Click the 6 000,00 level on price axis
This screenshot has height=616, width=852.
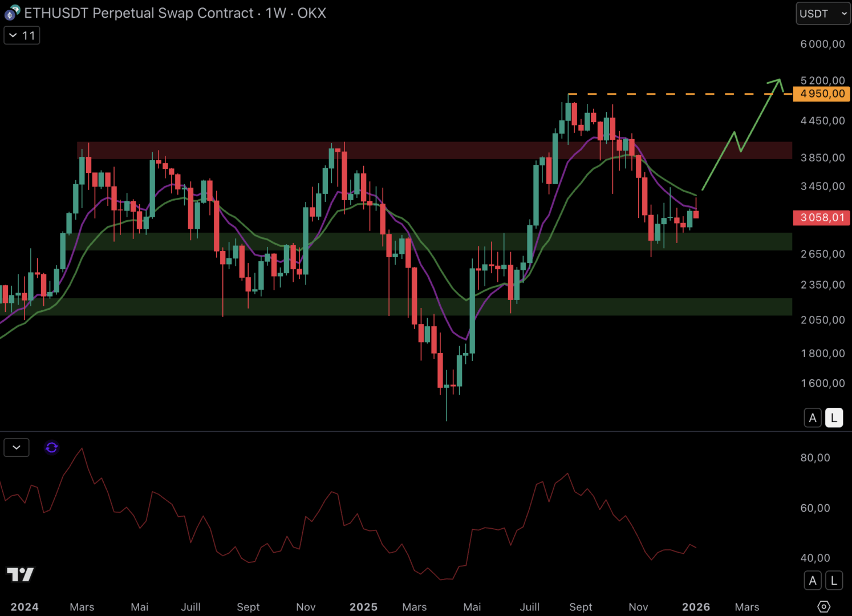[x=822, y=44]
